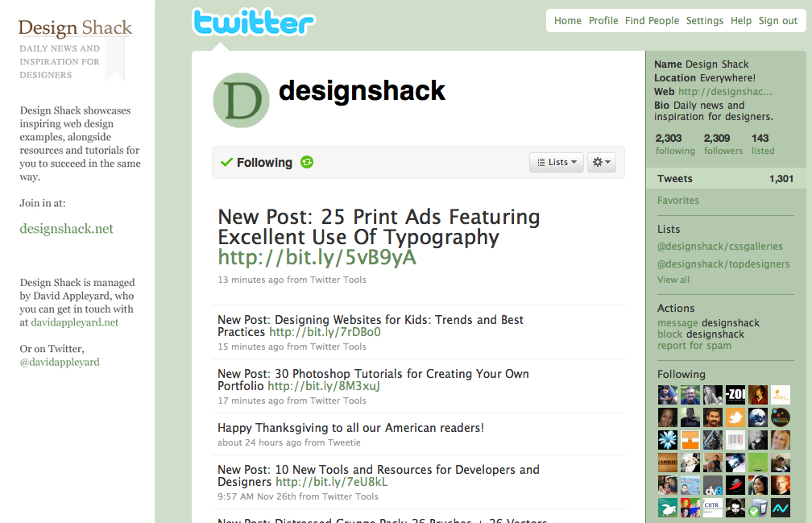Click the green checkmark Following status
The height and width of the screenshot is (523, 812).
pyautogui.click(x=256, y=163)
